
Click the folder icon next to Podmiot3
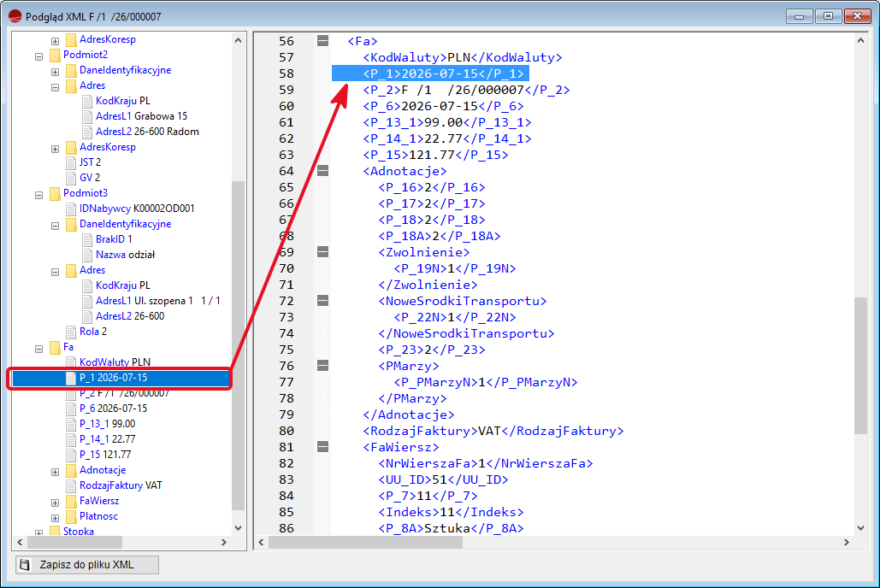tap(55, 193)
